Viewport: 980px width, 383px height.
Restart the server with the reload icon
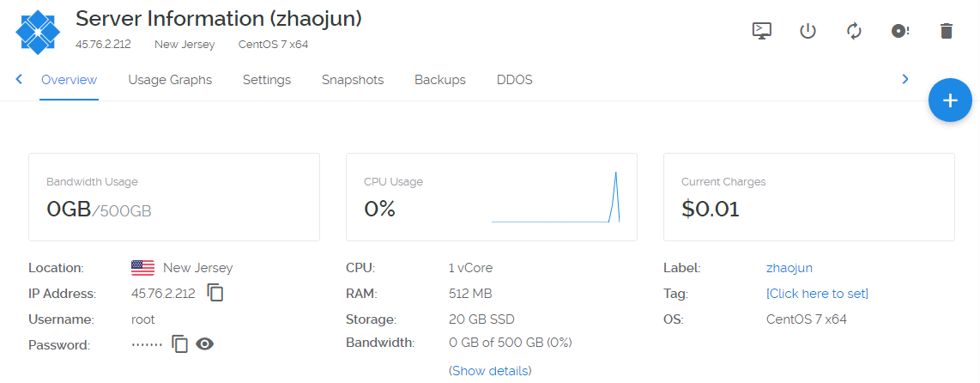[x=854, y=31]
